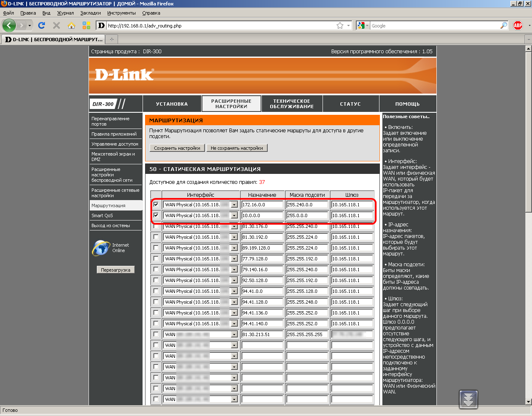This screenshot has height=416, width=532.
Task: Tick the checkbox for route 79.140.16.0
Action: coord(156,269)
